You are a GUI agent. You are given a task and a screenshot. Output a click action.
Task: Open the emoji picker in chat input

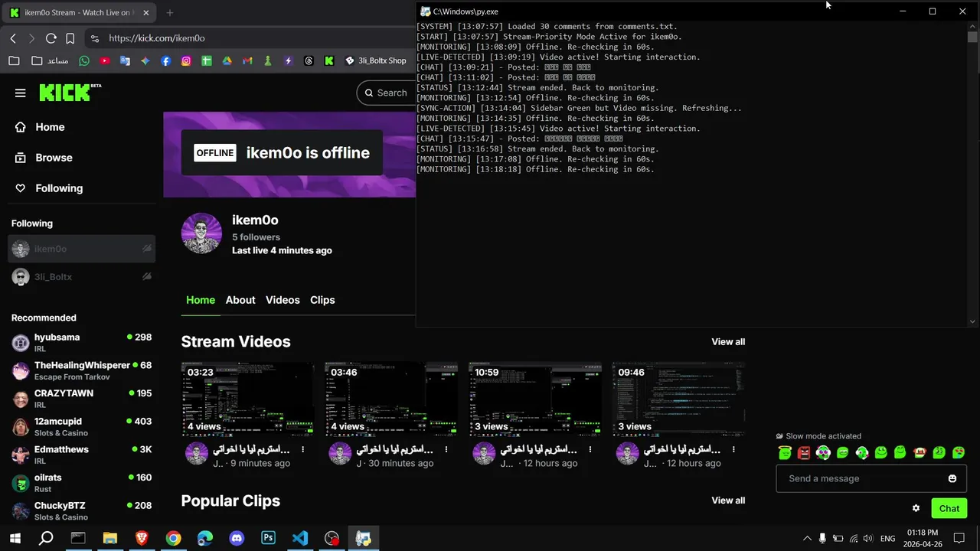click(952, 478)
